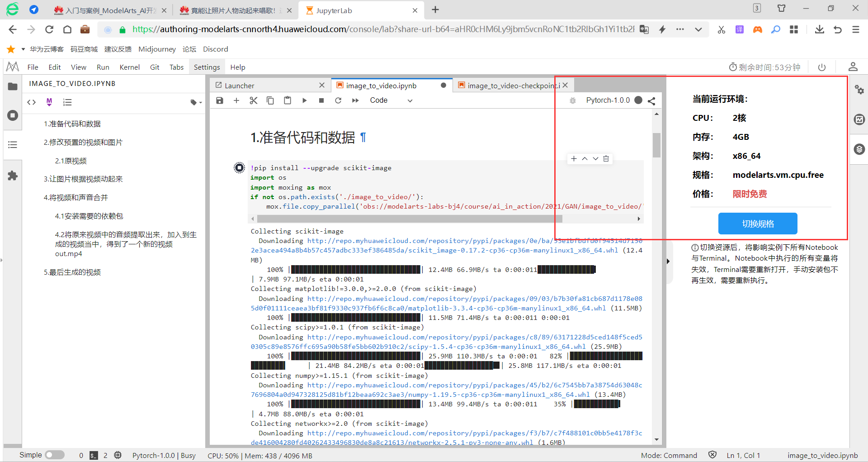Interrupt the kernel with stop icon
This screenshot has width=868, height=462.
click(x=321, y=100)
